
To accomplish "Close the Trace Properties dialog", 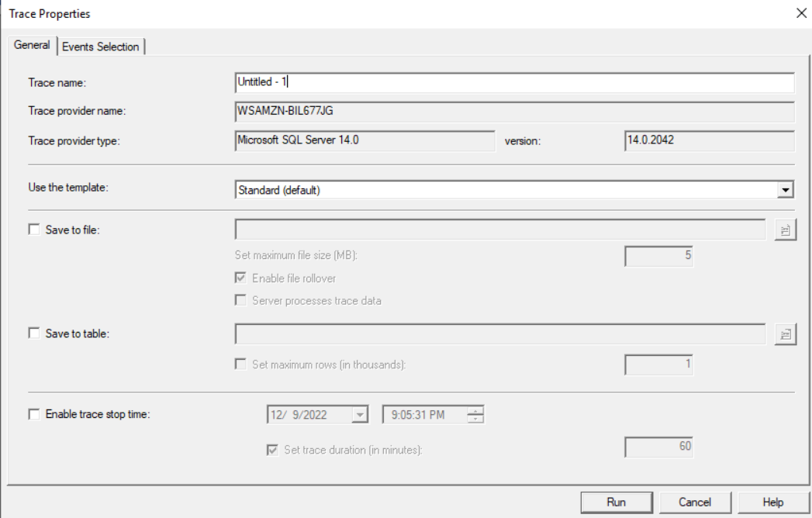I will [x=801, y=13].
